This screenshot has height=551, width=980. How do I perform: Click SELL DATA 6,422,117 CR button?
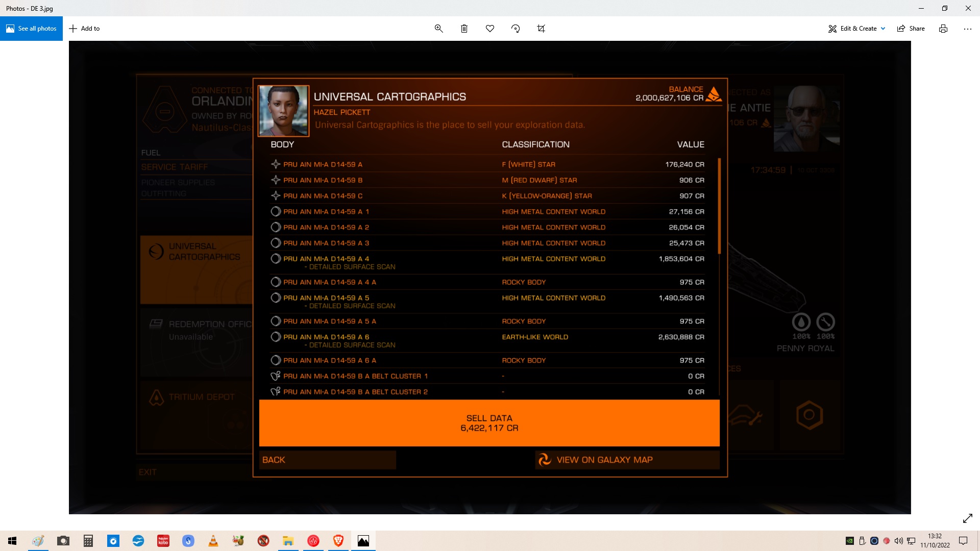[489, 423]
